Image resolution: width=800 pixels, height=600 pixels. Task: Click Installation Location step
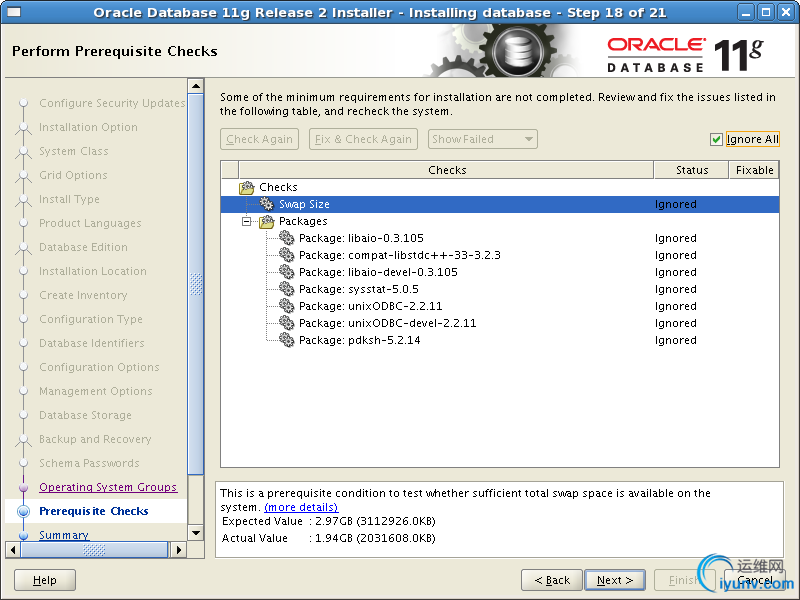point(93,271)
